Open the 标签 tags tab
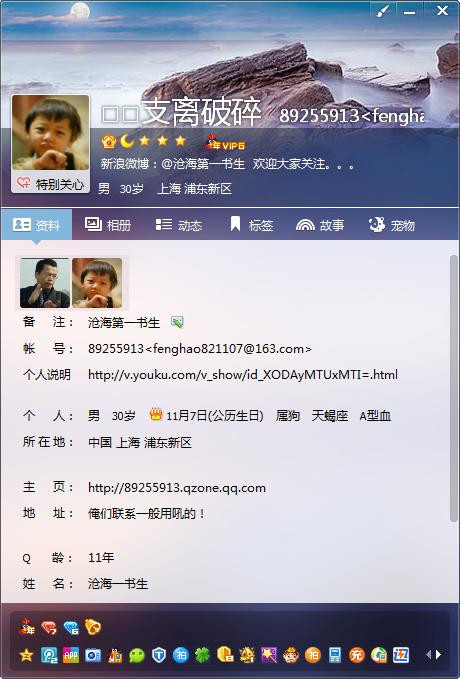 pyautogui.click(x=251, y=225)
